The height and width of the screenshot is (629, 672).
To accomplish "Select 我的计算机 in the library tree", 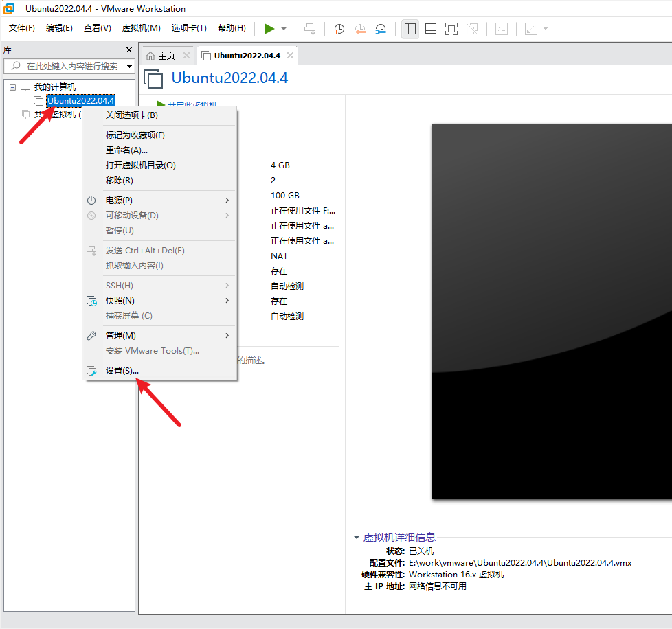I will [55, 87].
